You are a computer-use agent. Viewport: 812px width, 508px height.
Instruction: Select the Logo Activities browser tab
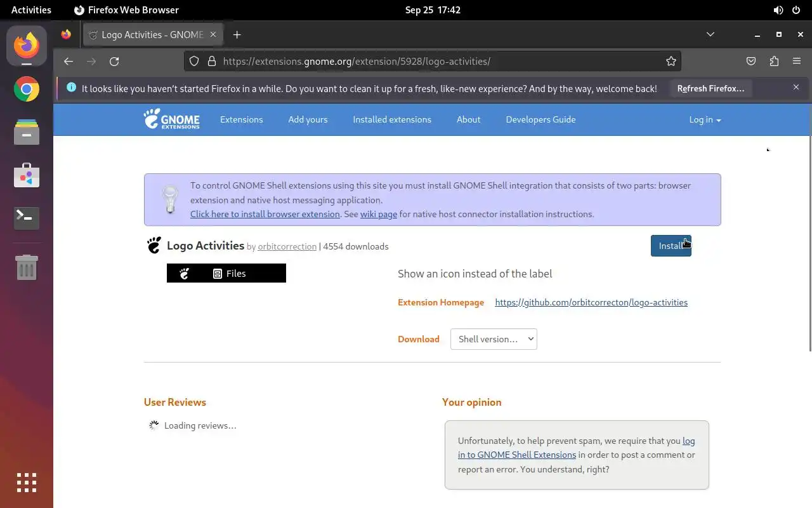(152, 35)
